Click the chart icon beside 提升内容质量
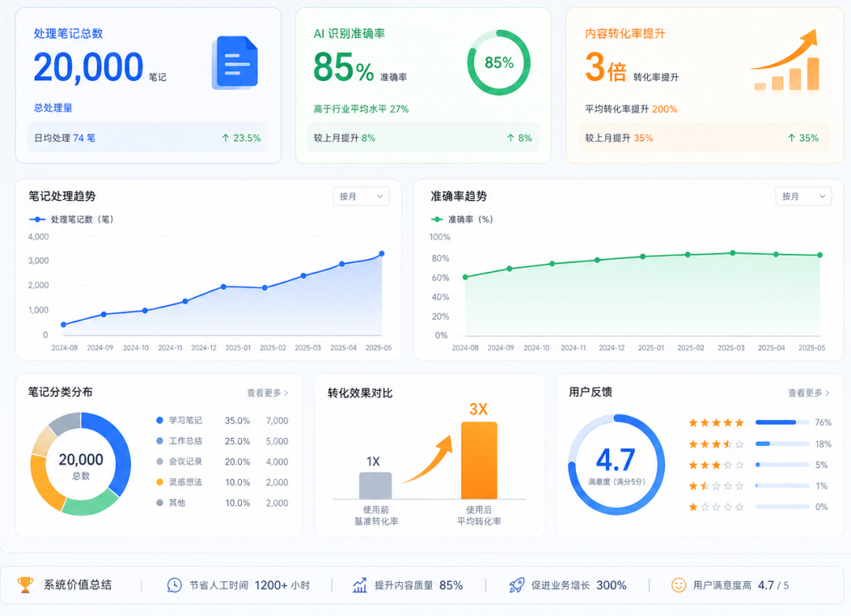The image size is (851, 616). (x=360, y=585)
